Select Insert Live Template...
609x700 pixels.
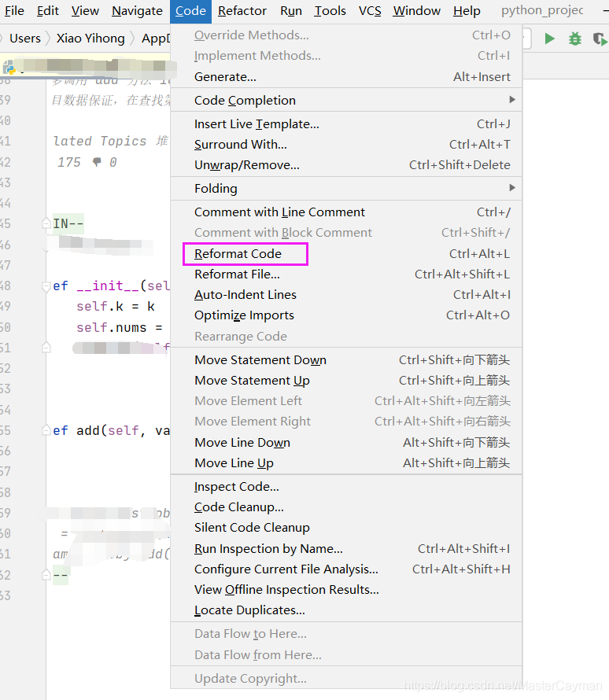[x=346, y=123]
